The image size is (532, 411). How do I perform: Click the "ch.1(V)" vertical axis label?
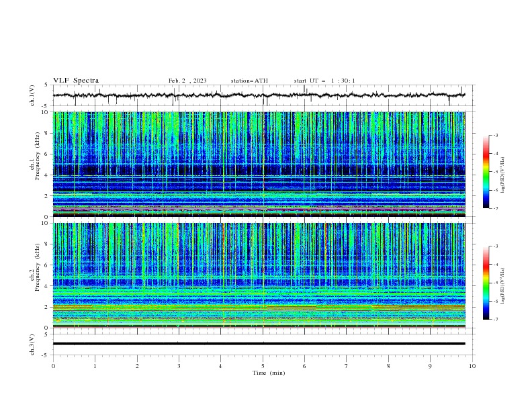[x=32, y=95]
